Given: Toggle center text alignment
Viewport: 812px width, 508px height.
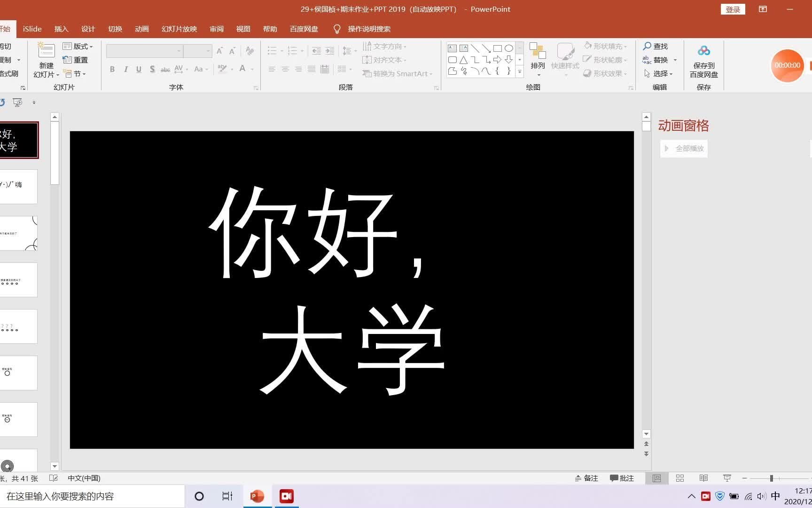Looking at the screenshot, I should click(x=285, y=69).
